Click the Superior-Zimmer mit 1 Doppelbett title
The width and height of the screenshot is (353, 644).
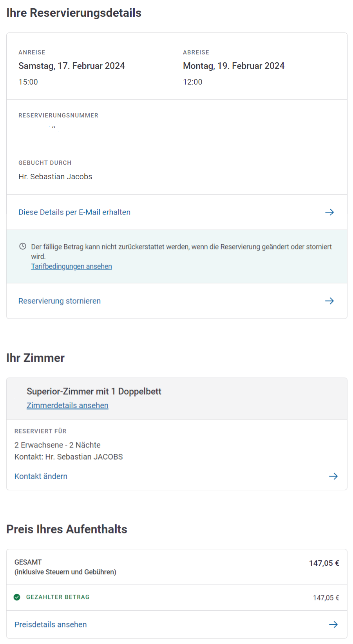[94, 391]
